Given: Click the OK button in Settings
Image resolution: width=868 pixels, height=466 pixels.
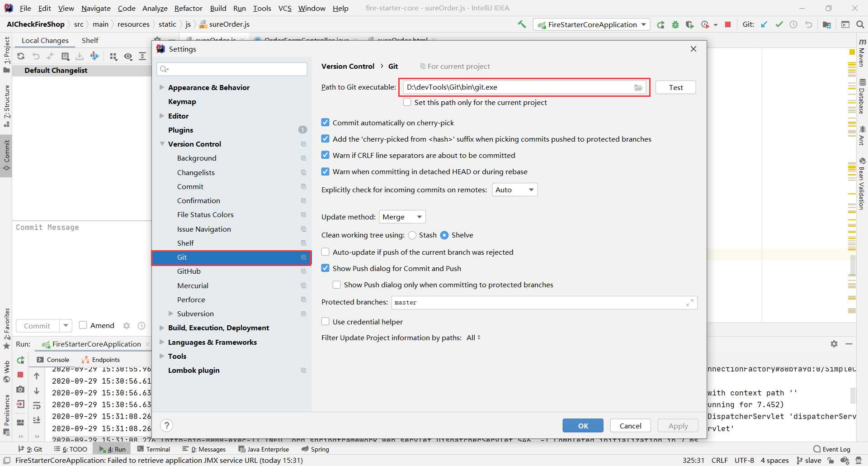Looking at the screenshot, I should click(583, 425).
